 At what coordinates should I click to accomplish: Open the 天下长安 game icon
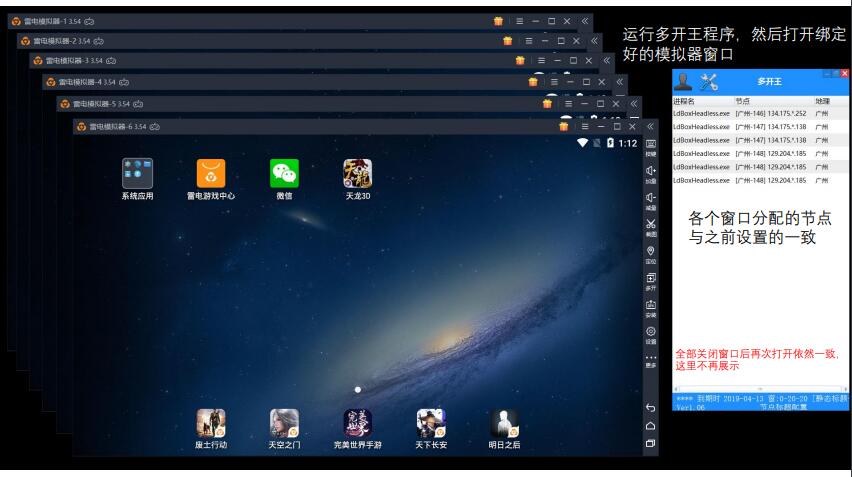point(431,423)
